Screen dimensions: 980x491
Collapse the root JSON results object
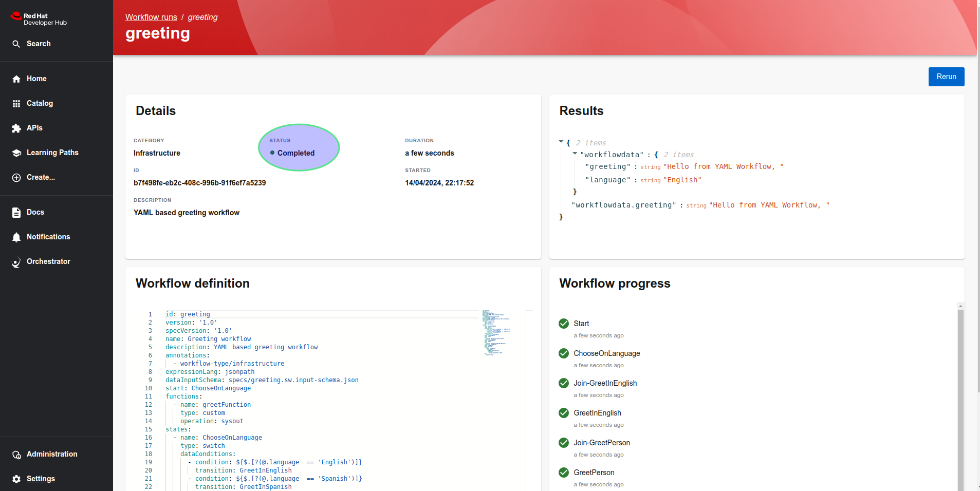(x=561, y=142)
